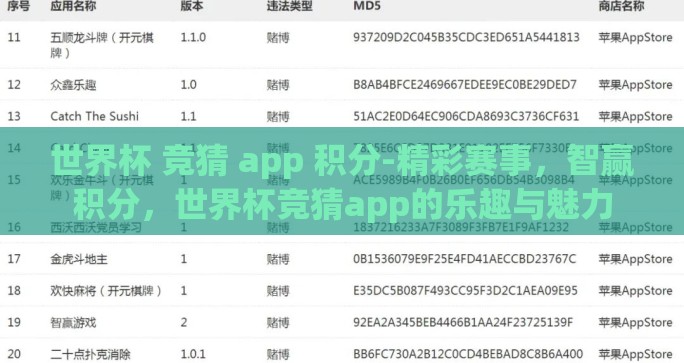Click 赌博 in 众鑫乐趣 row
This screenshot has height=363, width=684.
(x=278, y=85)
